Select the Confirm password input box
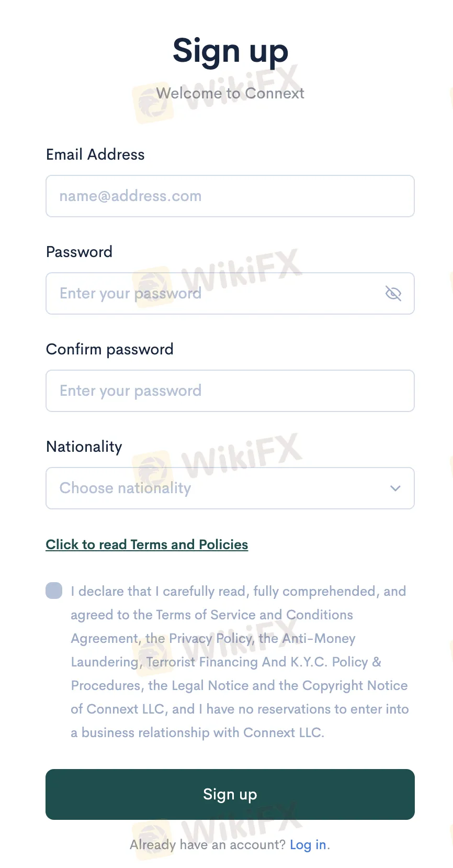453x868 pixels. 230,391
